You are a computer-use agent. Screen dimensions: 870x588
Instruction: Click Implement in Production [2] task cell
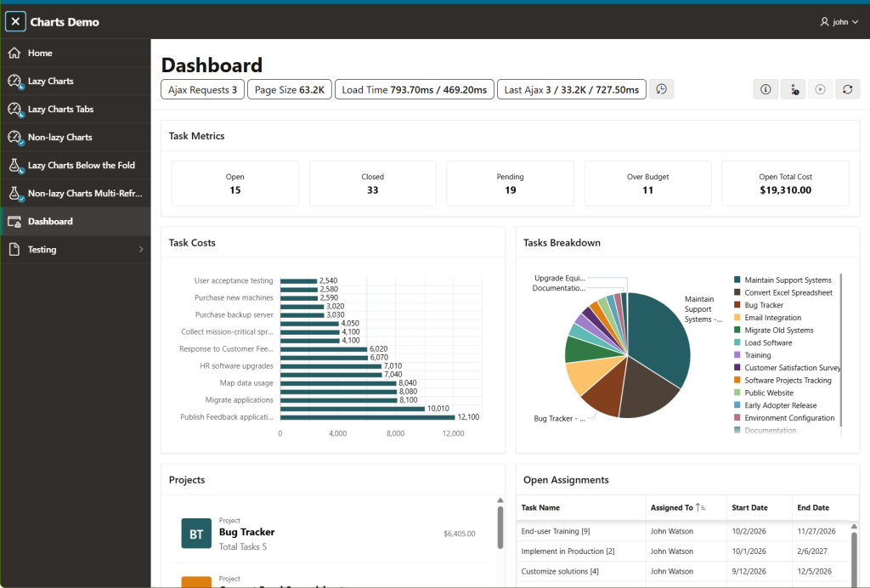[581, 551]
